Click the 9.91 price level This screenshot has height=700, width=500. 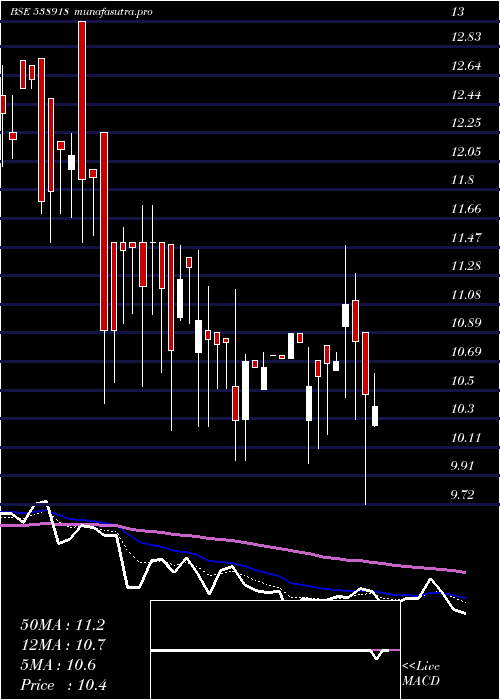click(462, 466)
